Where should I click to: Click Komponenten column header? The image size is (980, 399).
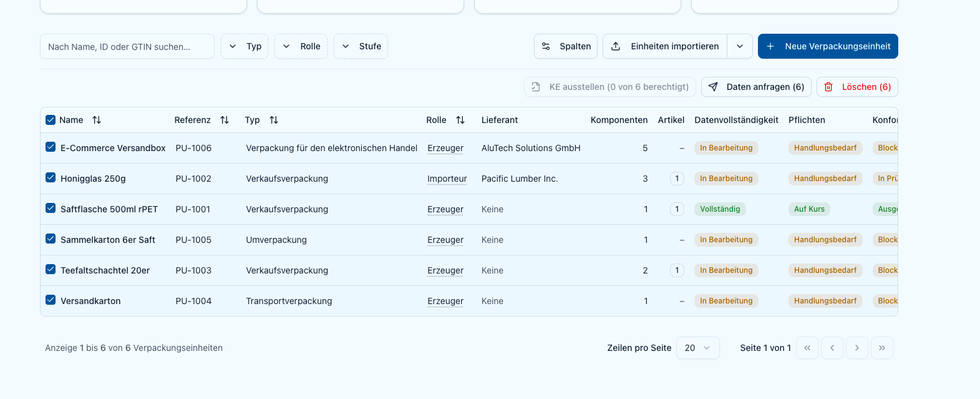619,120
